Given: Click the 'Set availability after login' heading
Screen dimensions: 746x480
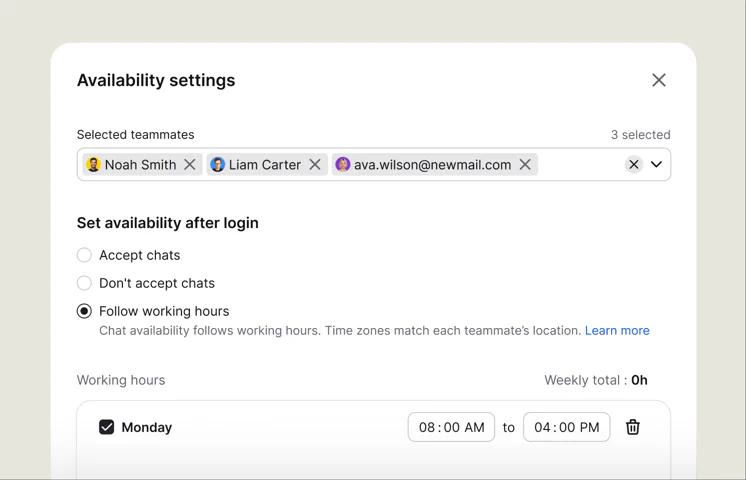Looking at the screenshot, I should click(167, 223).
